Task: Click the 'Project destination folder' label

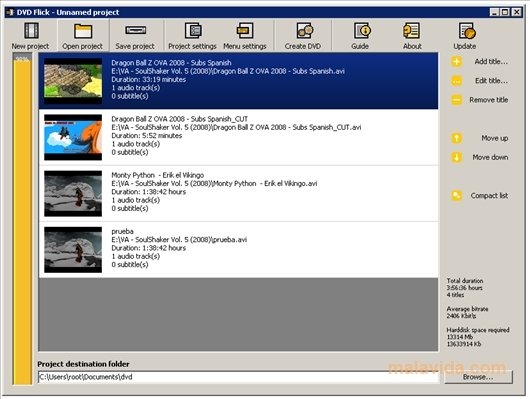Action: tap(83, 364)
